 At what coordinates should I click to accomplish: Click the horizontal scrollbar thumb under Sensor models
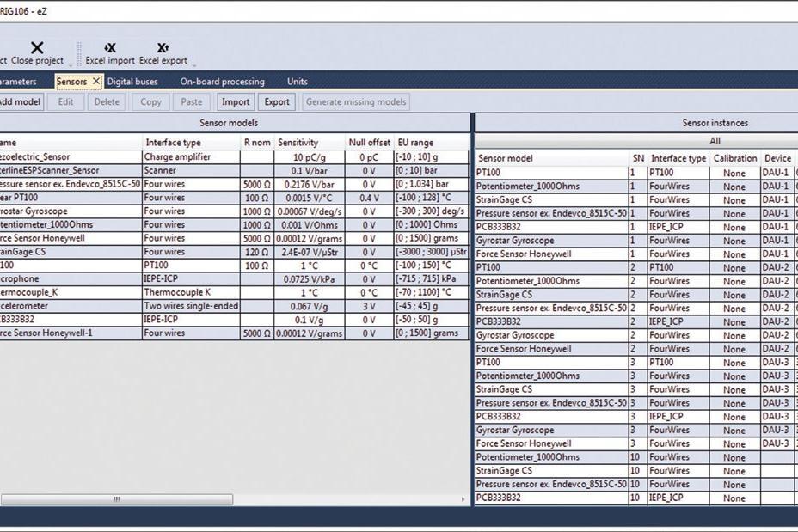116,498
